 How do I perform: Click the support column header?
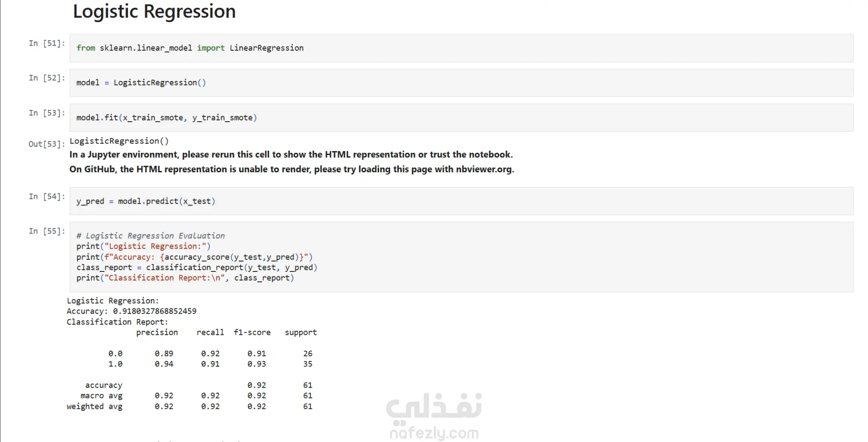(301, 333)
